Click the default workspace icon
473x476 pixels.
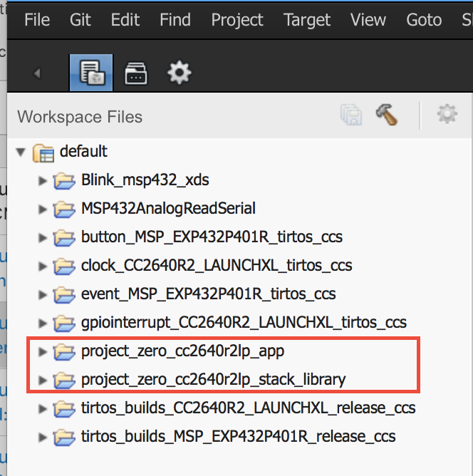(x=44, y=152)
